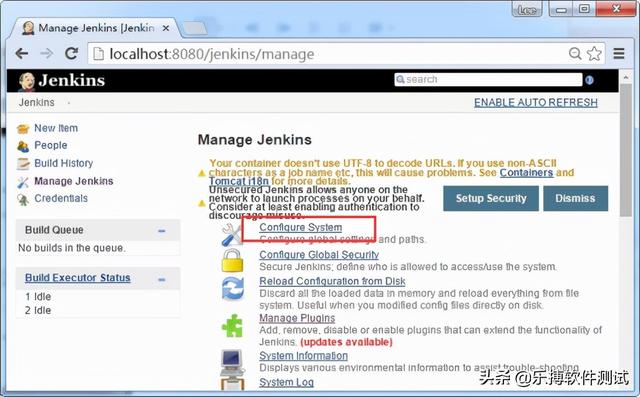Click 'No builds in the queue.' text
Image resolution: width=640 pixels, height=397 pixels.
(72, 248)
